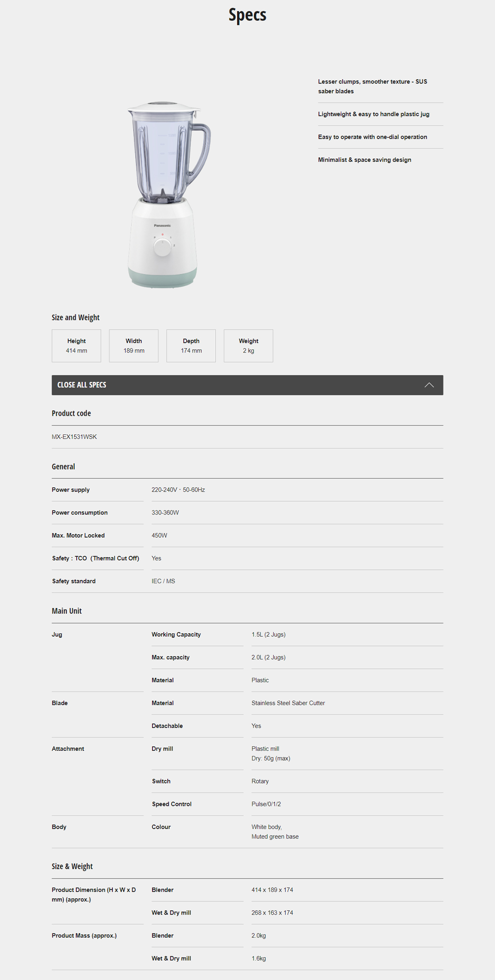Click the product code MX-EX1531WSK
Image resolution: width=495 pixels, height=980 pixels.
coord(74,437)
